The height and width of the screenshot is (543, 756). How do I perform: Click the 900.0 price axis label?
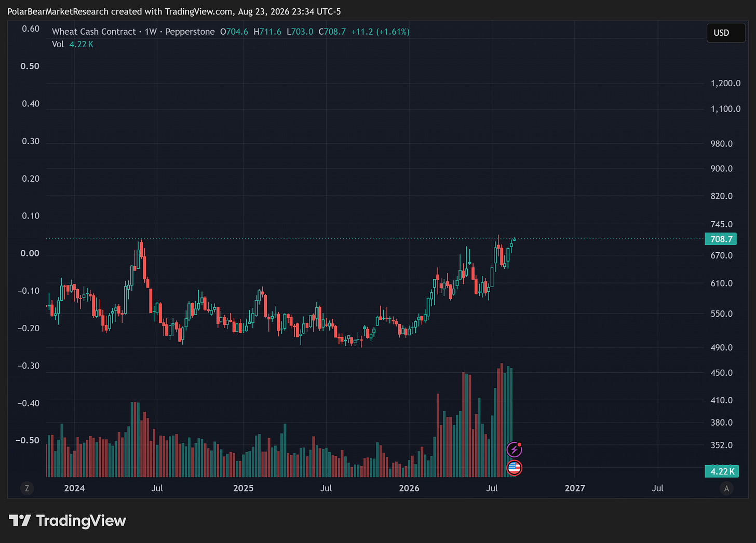[722, 168]
